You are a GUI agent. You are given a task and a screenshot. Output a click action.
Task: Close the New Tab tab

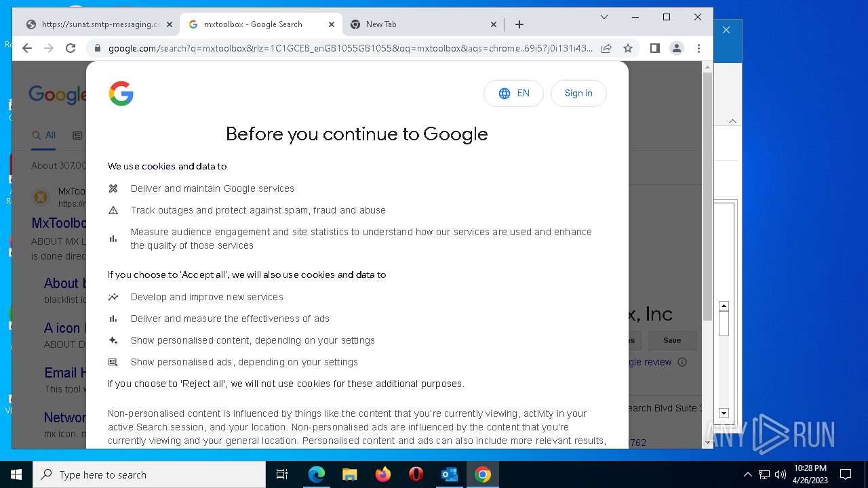click(x=493, y=24)
